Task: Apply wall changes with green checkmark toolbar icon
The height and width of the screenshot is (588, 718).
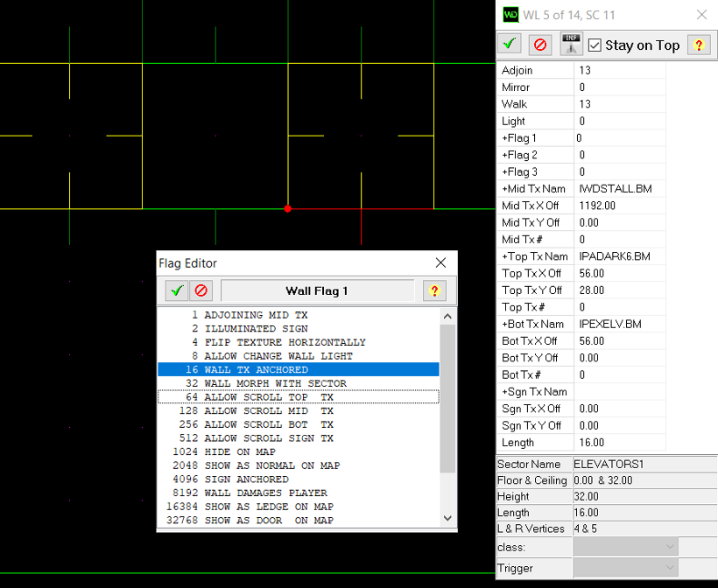Action: [509, 44]
